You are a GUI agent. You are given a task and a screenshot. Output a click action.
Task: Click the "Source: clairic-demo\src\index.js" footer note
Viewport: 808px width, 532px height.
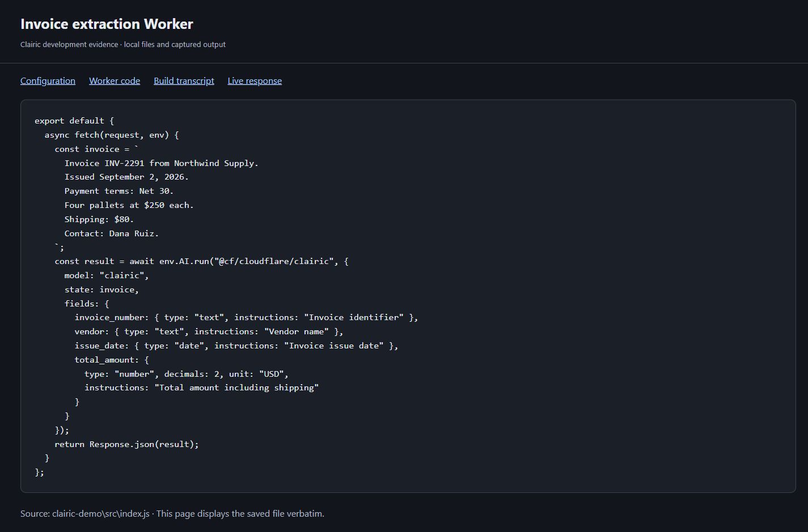pyautogui.click(x=172, y=514)
